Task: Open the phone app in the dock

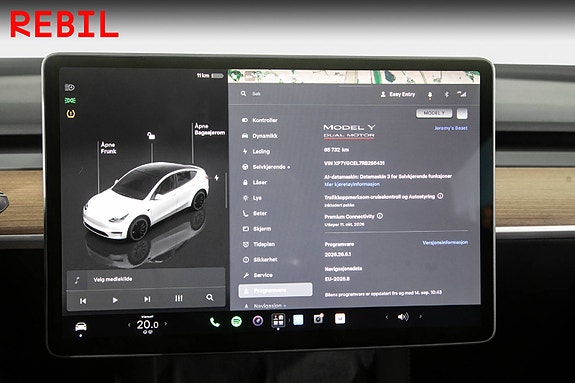Action: click(215, 322)
